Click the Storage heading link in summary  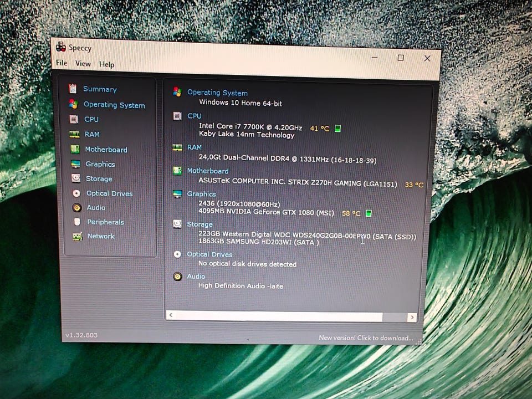(199, 224)
